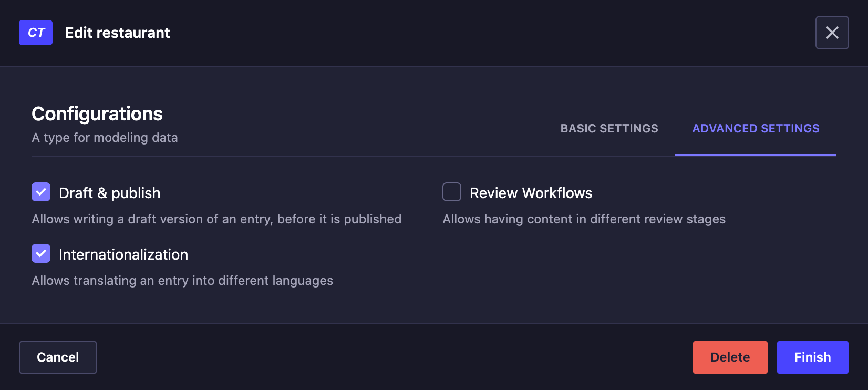
Task: Delete the restaurant content type
Action: click(730, 357)
